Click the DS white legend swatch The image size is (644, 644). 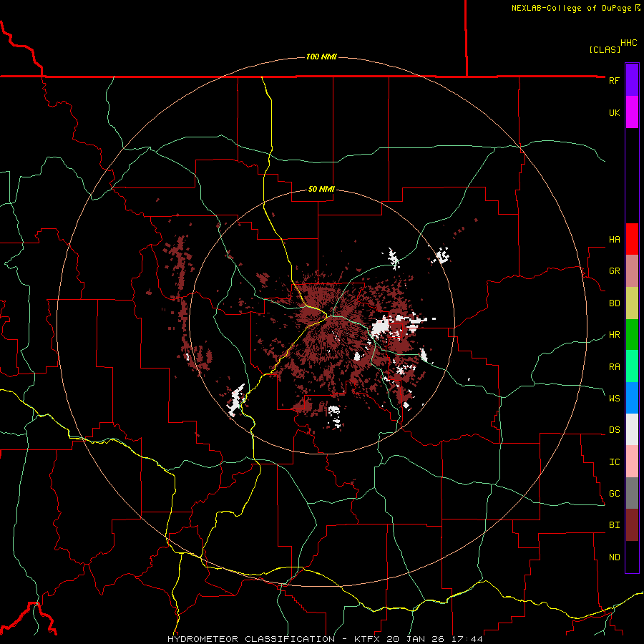[x=632, y=429]
